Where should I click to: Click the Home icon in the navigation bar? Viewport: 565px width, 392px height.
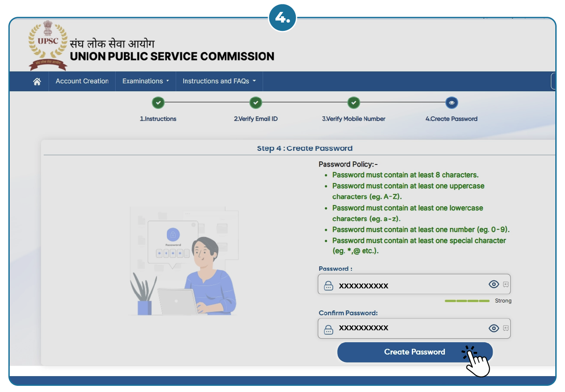point(37,81)
